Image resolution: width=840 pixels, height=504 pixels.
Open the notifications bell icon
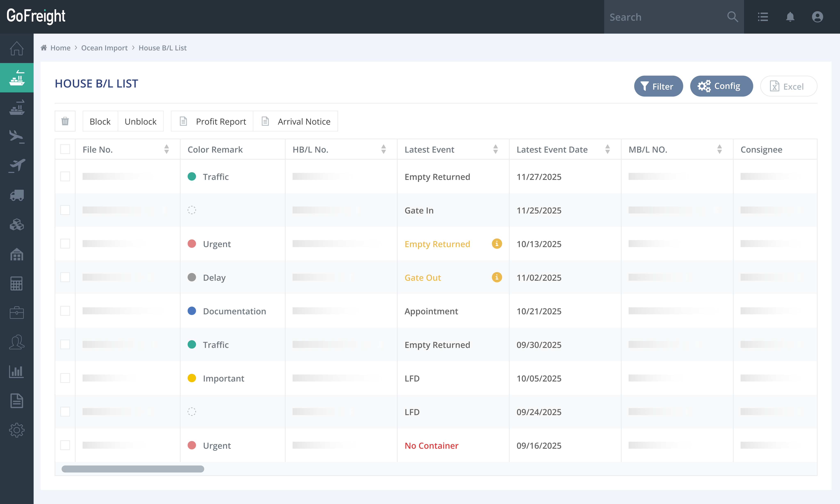[x=790, y=17]
